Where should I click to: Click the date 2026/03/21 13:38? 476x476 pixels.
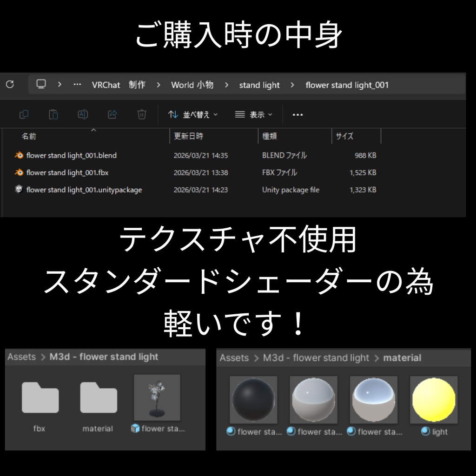201,172
